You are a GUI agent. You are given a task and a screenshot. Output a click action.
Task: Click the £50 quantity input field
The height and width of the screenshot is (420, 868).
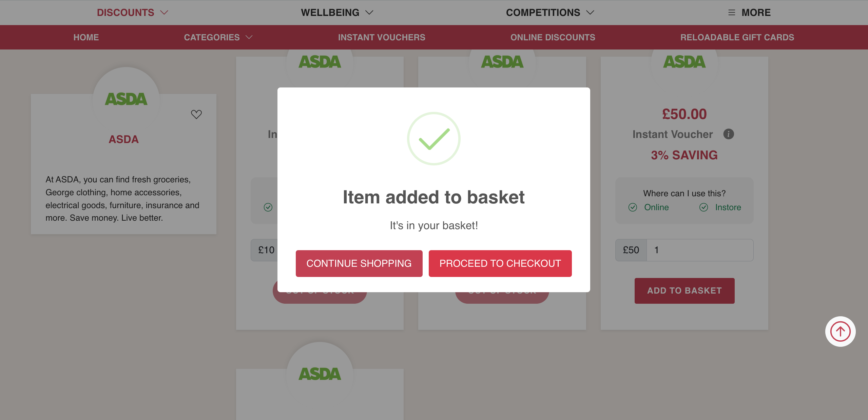[x=700, y=250]
